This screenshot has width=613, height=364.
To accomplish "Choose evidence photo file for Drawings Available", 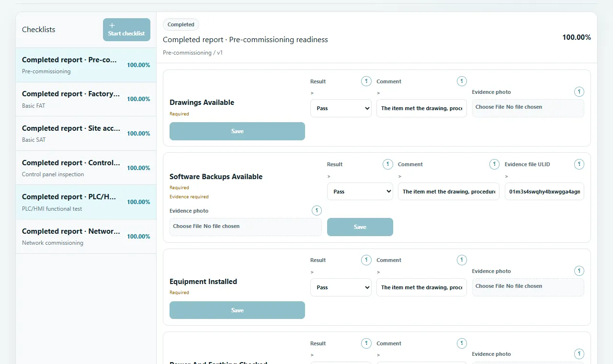I will coord(528,108).
